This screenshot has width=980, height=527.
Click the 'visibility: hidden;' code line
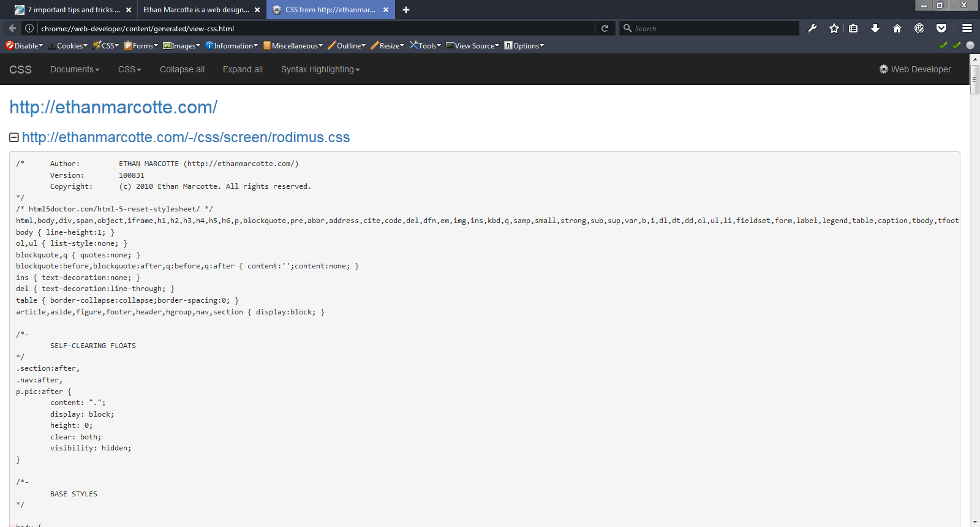[x=91, y=448]
